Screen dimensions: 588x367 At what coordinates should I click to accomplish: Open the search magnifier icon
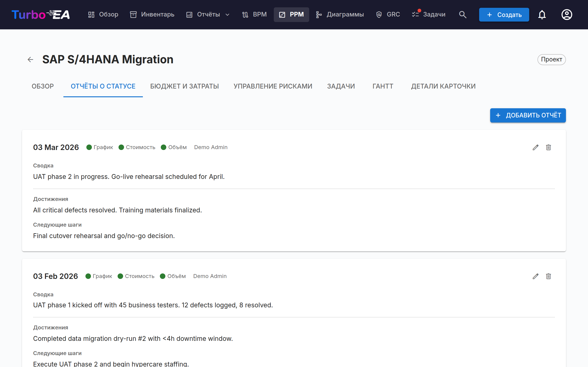coord(463,14)
